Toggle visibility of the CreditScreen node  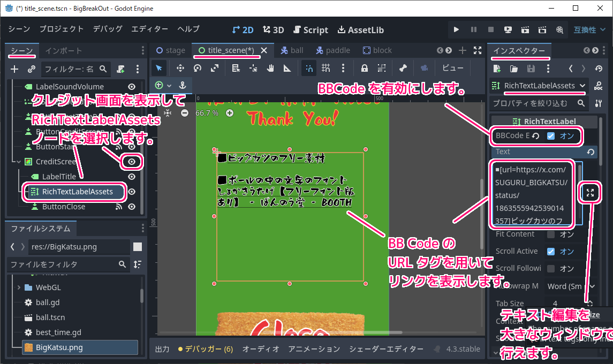131,161
